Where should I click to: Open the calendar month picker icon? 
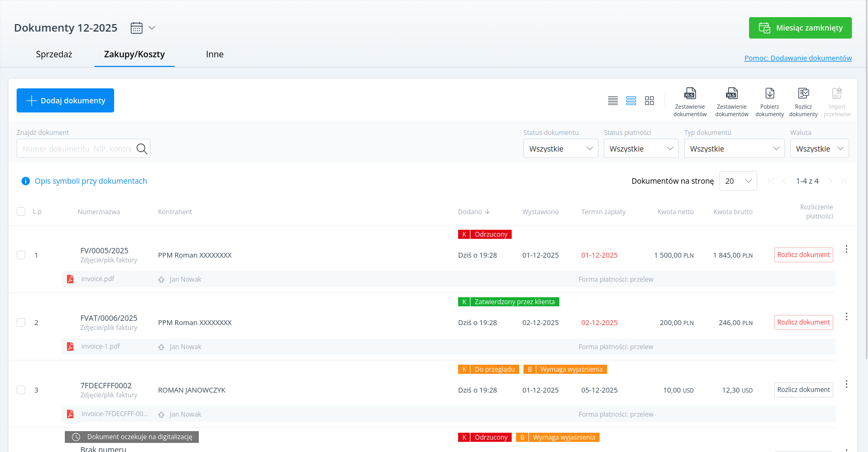pyautogui.click(x=137, y=28)
